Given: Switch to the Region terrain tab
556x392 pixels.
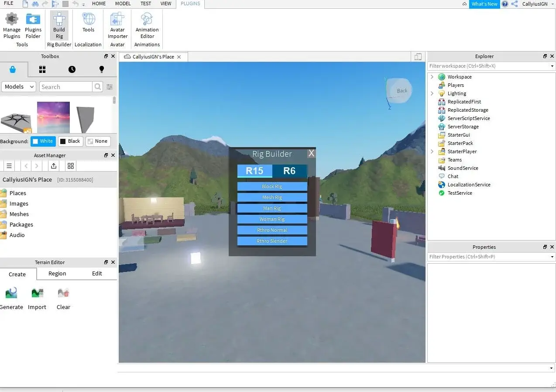Looking at the screenshot, I should pyautogui.click(x=57, y=274).
